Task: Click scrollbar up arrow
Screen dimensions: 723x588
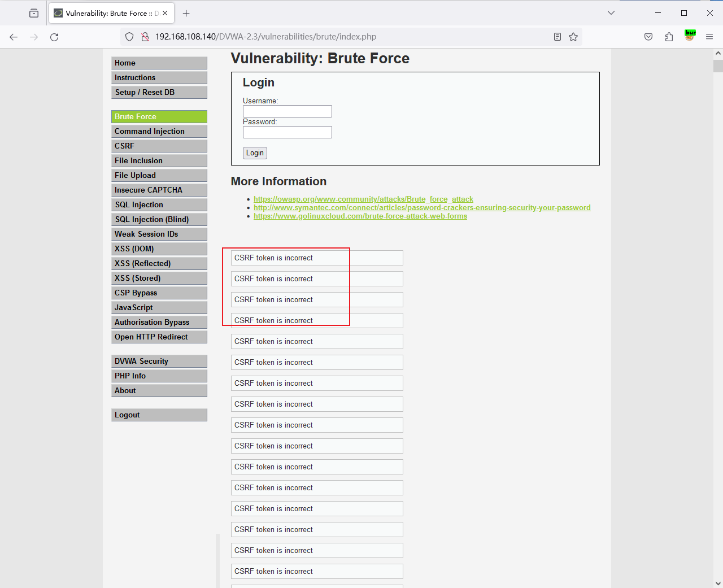Action: pyautogui.click(x=718, y=53)
